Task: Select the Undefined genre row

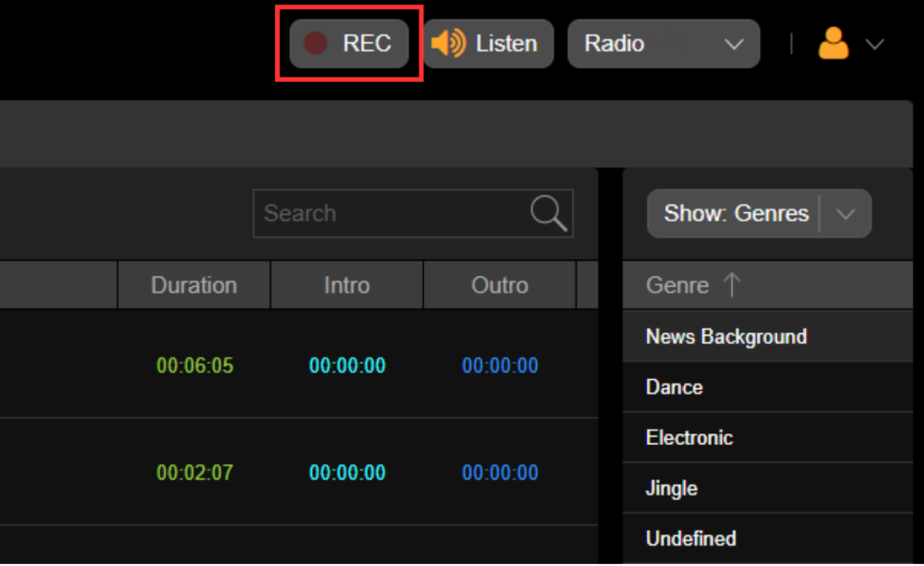Action: point(768,538)
